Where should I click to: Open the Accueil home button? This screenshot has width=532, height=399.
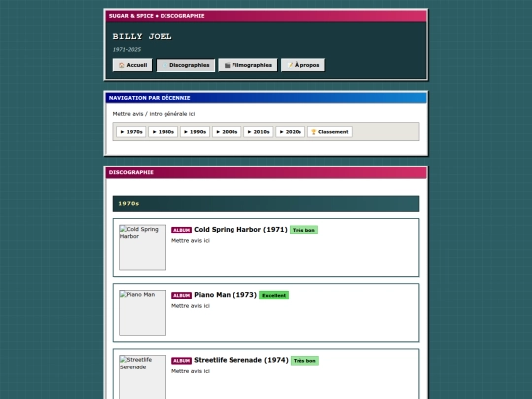[x=132, y=65]
